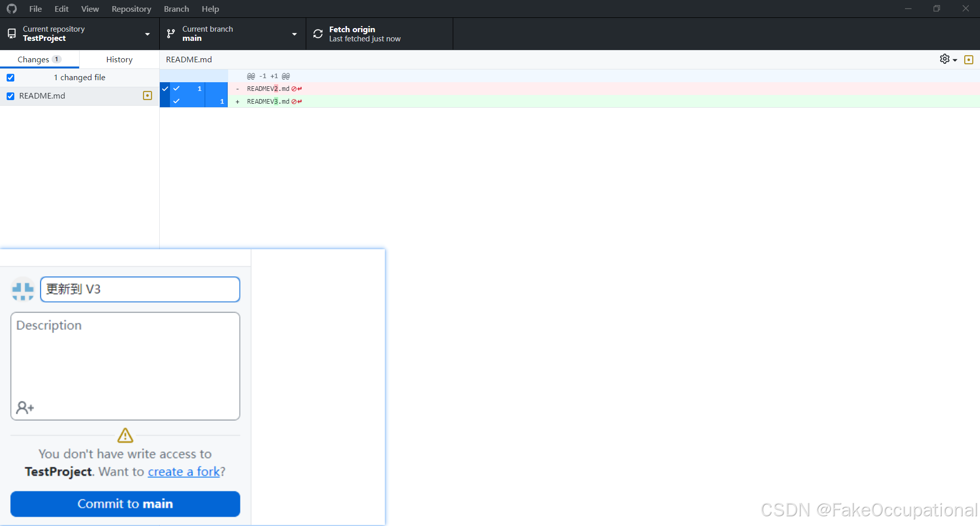Follow the create a fork link
The height and width of the screenshot is (526, 980).
point(184,471)
